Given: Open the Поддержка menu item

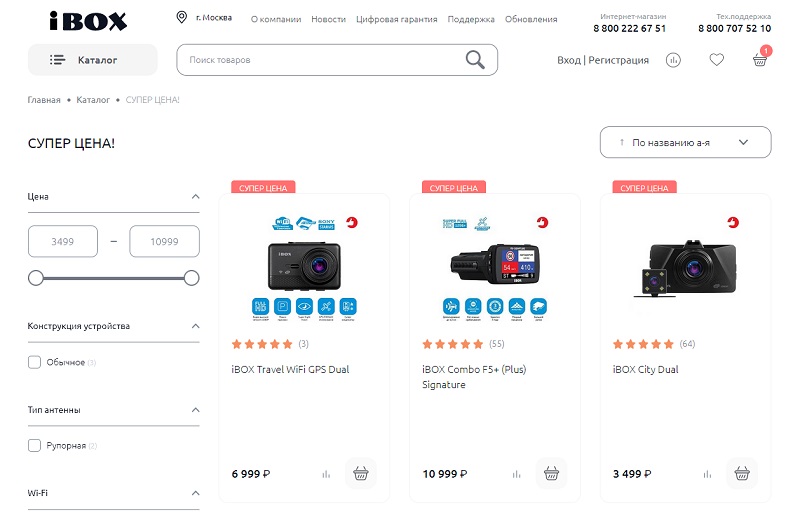Looking at the screenshot, I should tap(471, 19).
